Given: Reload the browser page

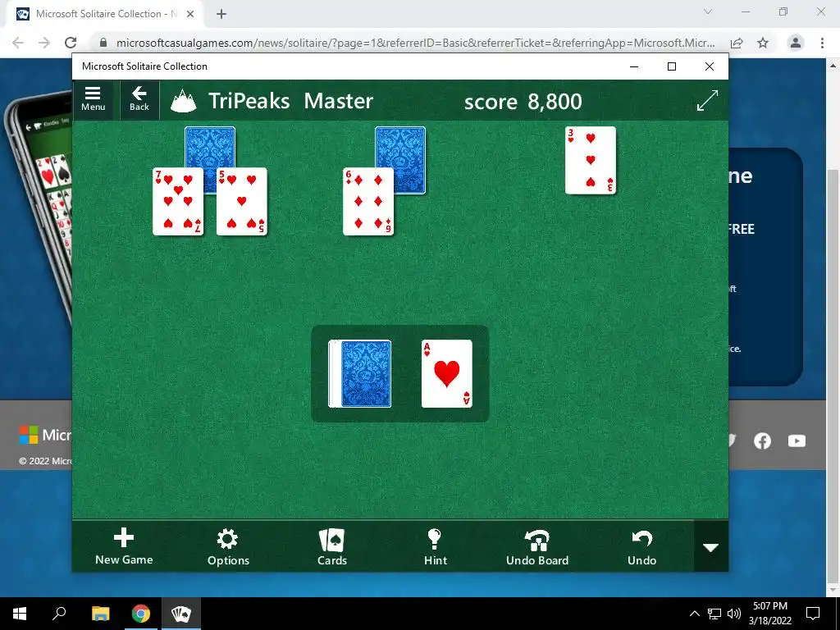Looking at the screenshot, I should [x=71, y=43].
